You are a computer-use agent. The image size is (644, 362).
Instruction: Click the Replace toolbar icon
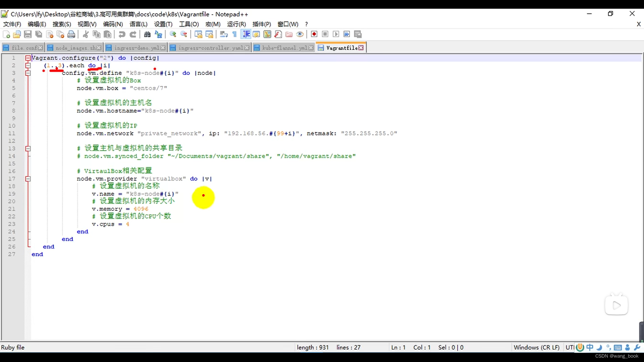(x=158, y=34)
